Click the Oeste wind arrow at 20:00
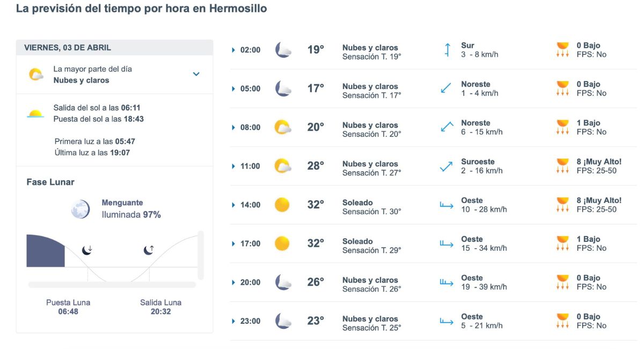644x349 pixels. click(x=445, y=282)
